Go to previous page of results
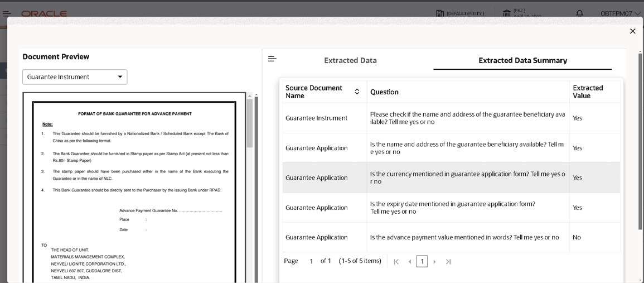The width and height of the screenshot is (644, 283). click(x=409, y=262)
